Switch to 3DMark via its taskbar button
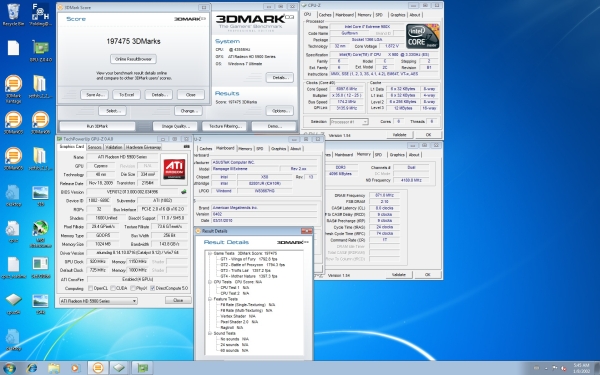 [x=98, y=368]
